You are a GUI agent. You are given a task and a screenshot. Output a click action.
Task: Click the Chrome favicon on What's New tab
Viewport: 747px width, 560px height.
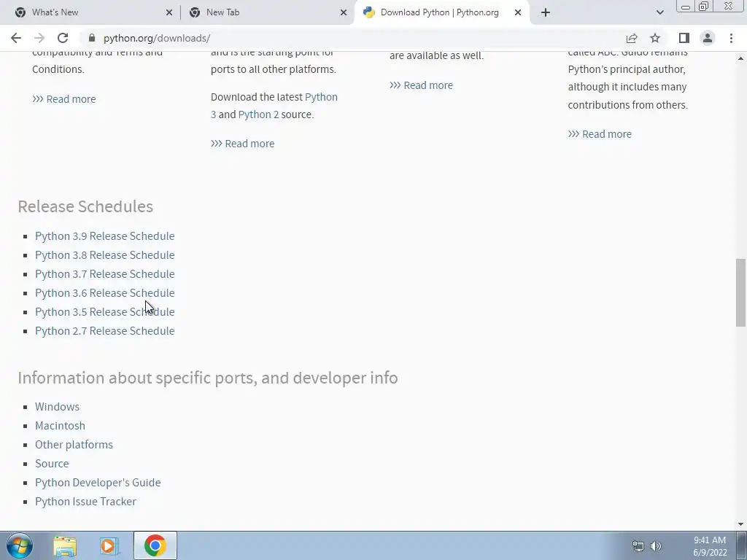pos(20,12)
